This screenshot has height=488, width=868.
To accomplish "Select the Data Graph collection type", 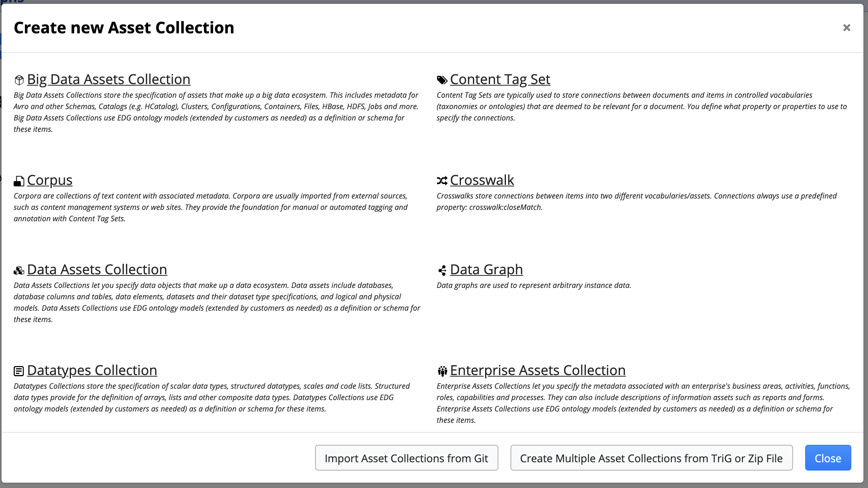I will coord(487,269).
